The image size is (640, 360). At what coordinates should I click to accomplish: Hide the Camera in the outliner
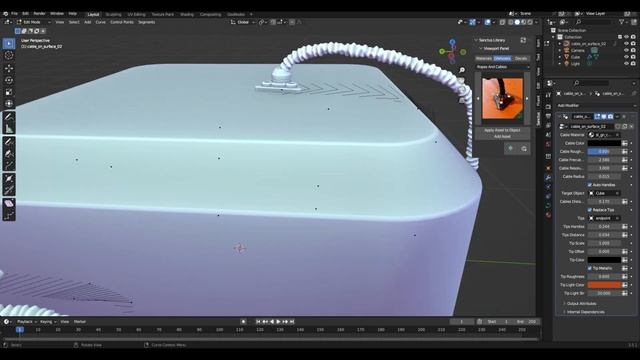click(627, 50)
